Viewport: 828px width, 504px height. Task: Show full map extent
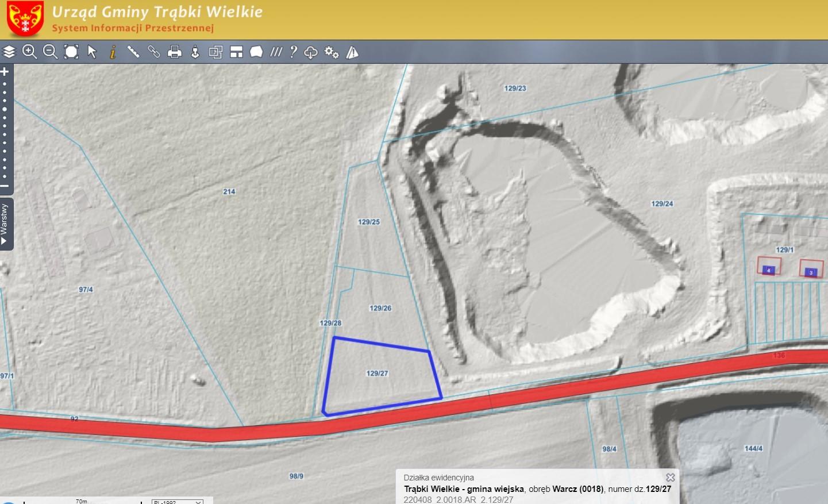point(71,52)
